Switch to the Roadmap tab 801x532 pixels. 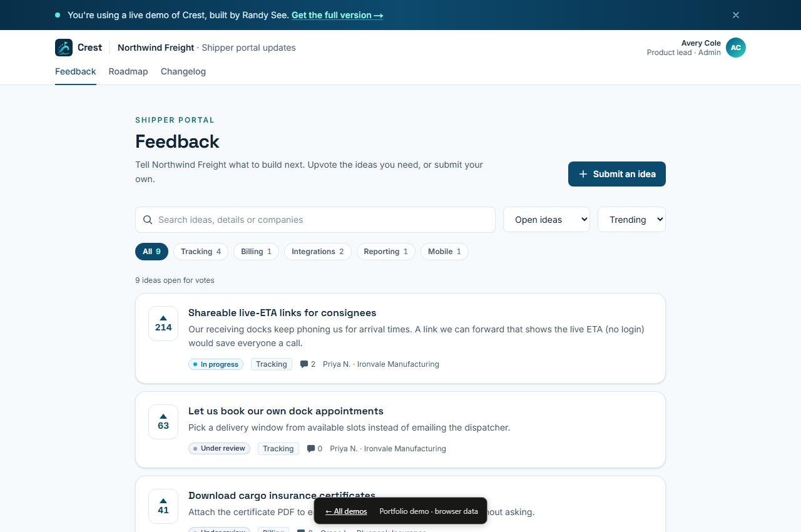click(x=128, y=71)
